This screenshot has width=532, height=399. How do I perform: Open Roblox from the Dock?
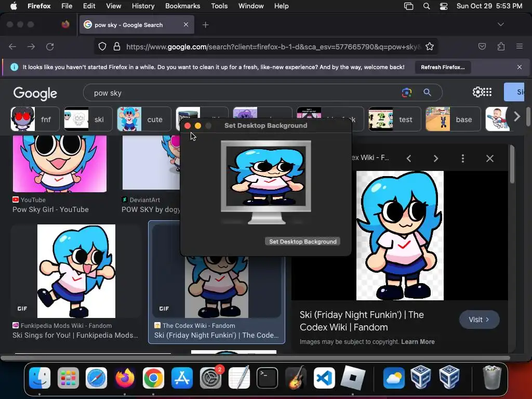(x=353, y=378)
